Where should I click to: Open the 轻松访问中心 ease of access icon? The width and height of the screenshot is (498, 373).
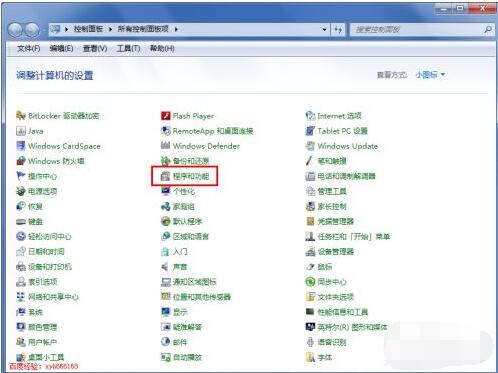click(x=21, y=237)
